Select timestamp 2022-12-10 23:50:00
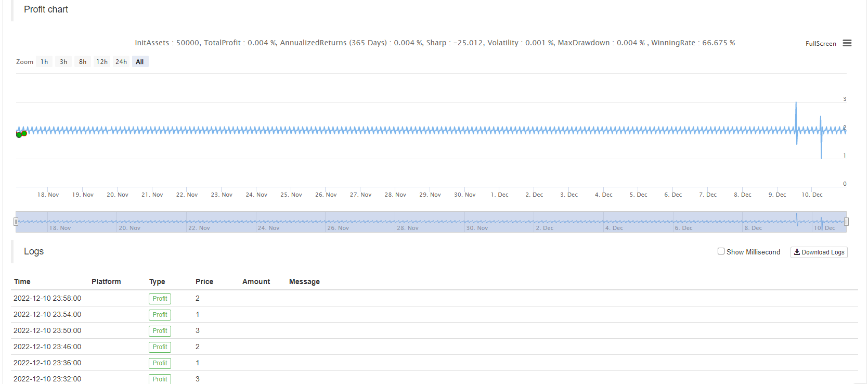 coord(47,330)
